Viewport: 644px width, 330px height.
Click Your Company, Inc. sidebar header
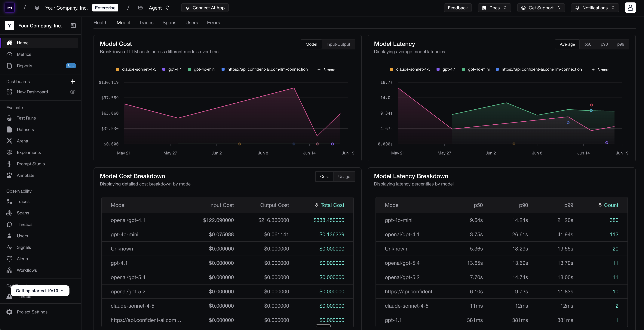[40, 26]
